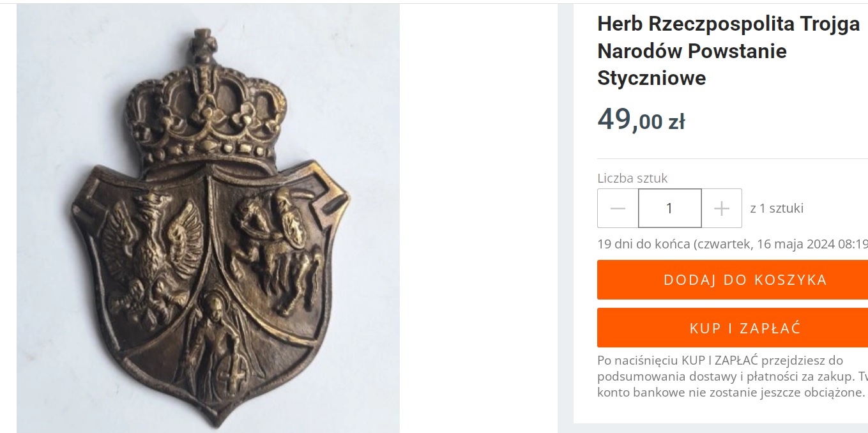Click the crown on the badge photo

click(206, 110)
